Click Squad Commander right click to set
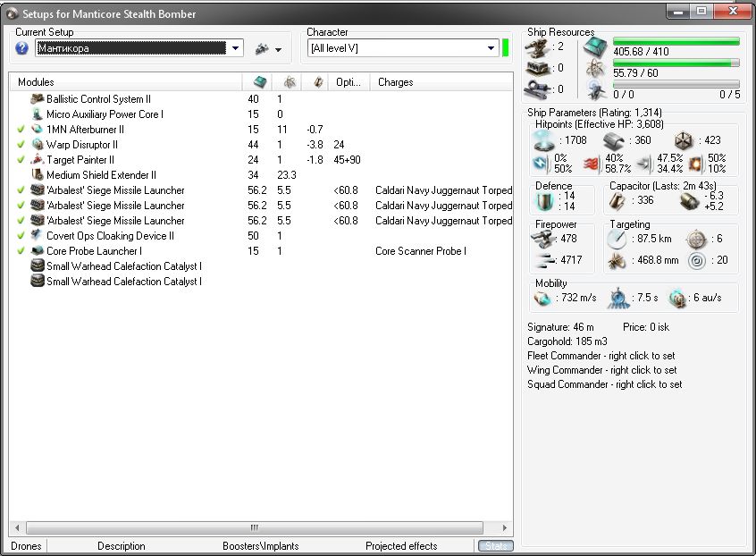The height and width of the screenshot is (556, 756). pyautogui.click(x=605, y=384)
